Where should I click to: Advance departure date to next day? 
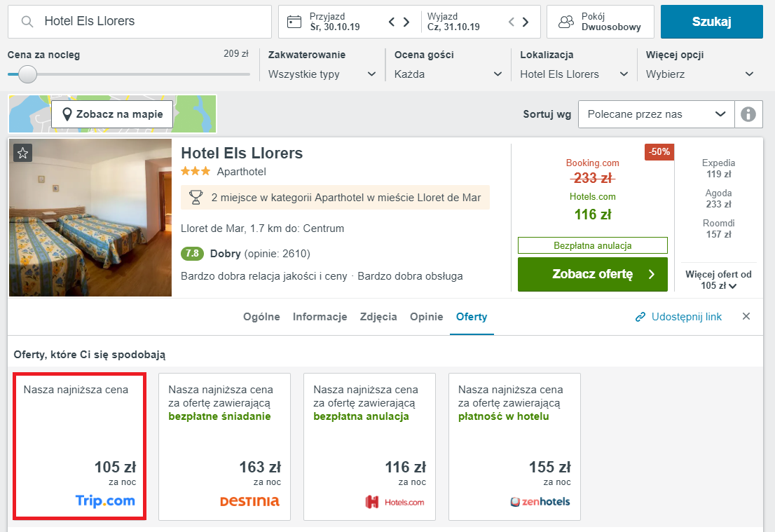[526, 22]
